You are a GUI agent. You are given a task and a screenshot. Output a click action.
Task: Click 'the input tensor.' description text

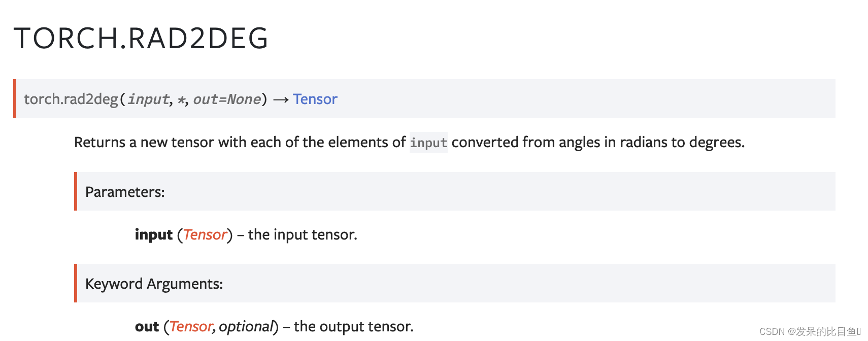tap(303, 234)
